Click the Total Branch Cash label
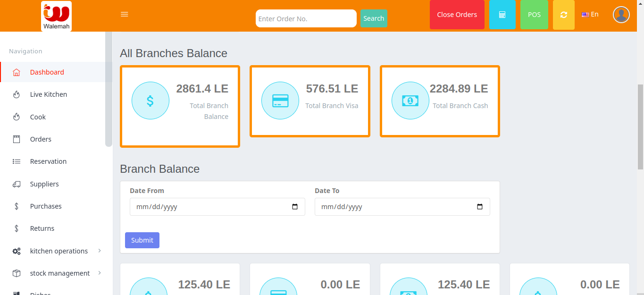Screen dimensions: 644x295 (x=460, y=106)
